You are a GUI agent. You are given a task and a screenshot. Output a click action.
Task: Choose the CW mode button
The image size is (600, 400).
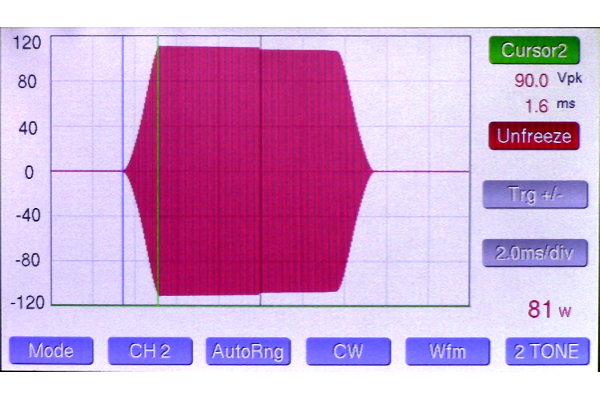348,351
